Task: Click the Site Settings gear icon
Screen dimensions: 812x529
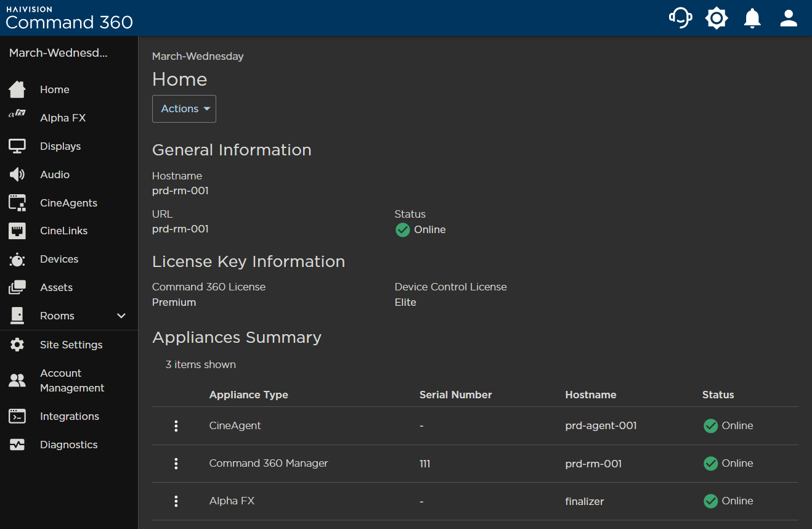Action: (17, 345)
